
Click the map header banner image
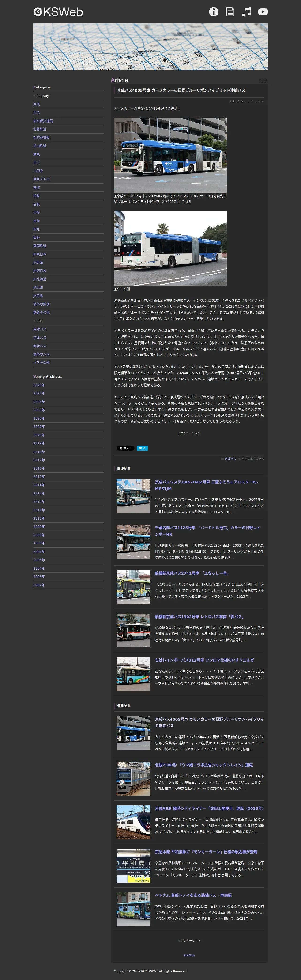150,47
